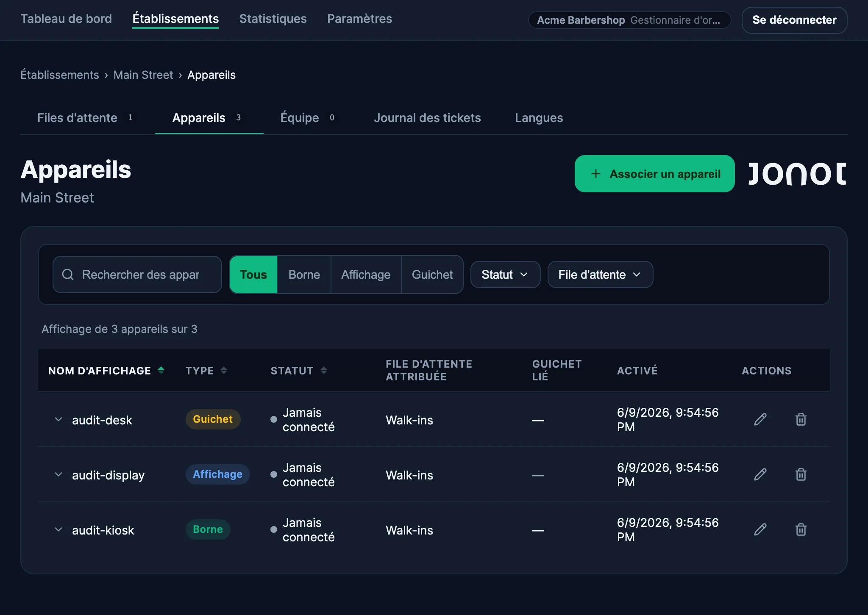Click the audit-desk device name
The height and width of the screenshot is (615, 868).
[x=102, y=420]
